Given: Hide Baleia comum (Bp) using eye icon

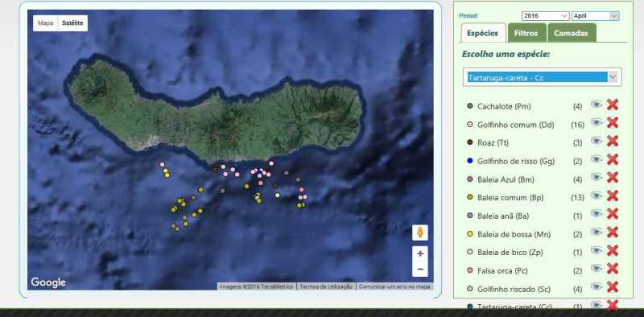Looking at the screenshot, I should pyautogui.click(x=597, y=196).
